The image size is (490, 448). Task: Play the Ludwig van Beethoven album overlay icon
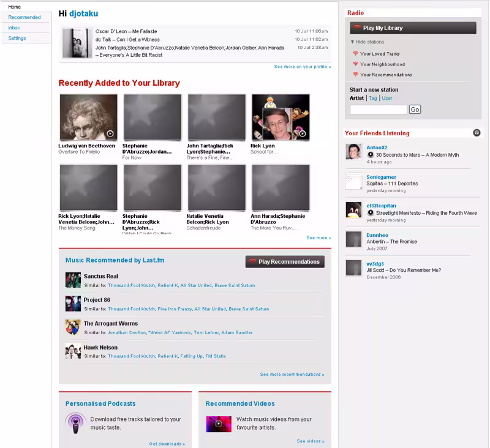click(x=110, y=133)
